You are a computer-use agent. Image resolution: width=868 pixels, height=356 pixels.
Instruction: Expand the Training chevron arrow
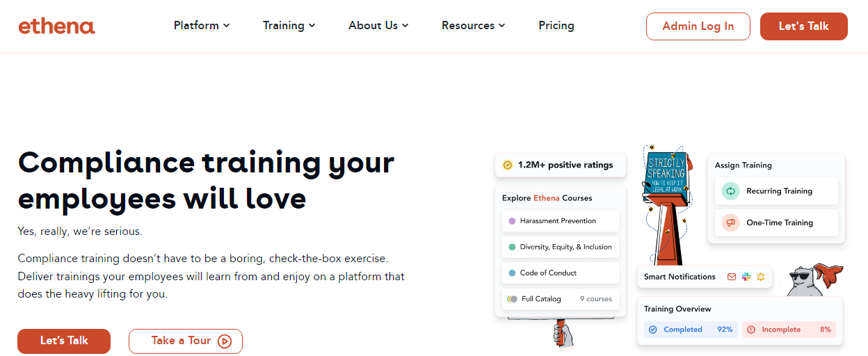pos(312,26)
